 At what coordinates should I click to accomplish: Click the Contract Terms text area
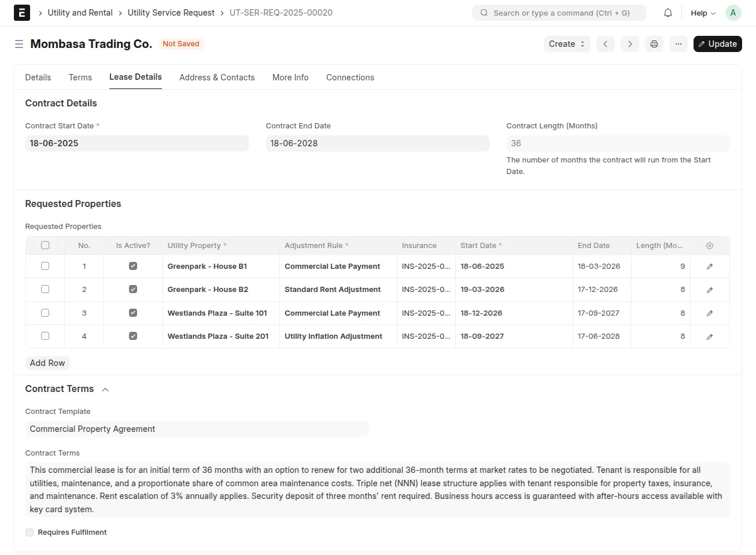(378, 490)
